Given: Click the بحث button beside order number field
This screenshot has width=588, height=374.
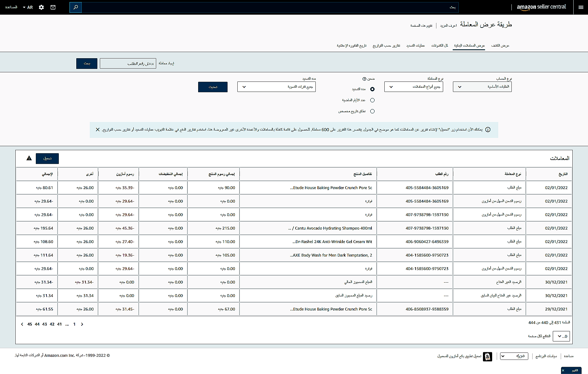Looking at the screenshot, I should [x=87, y=63].
